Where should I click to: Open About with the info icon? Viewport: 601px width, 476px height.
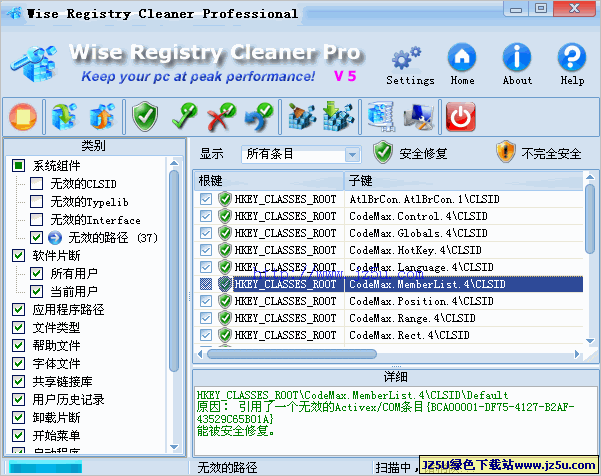517,57
